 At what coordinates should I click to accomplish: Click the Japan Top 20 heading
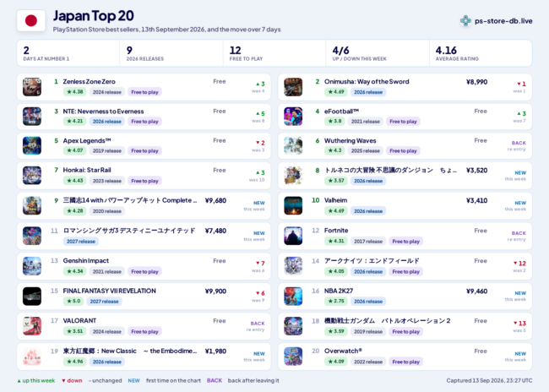[94, 16]
